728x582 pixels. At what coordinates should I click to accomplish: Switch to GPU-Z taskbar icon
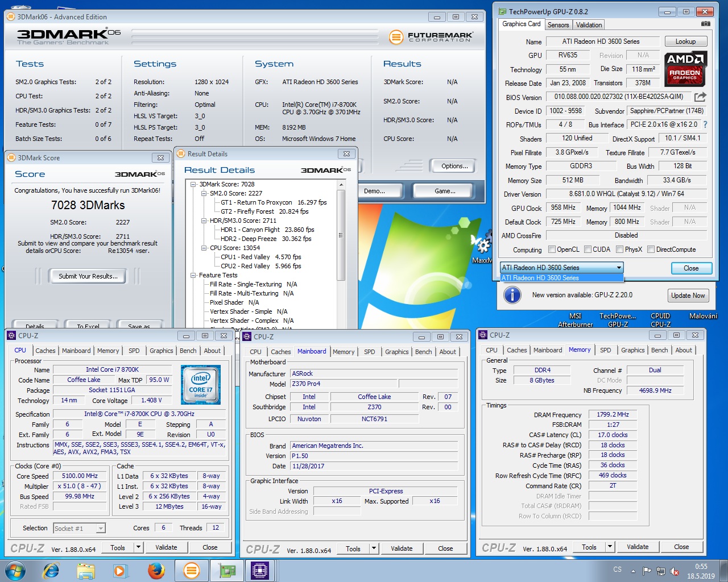227,570
